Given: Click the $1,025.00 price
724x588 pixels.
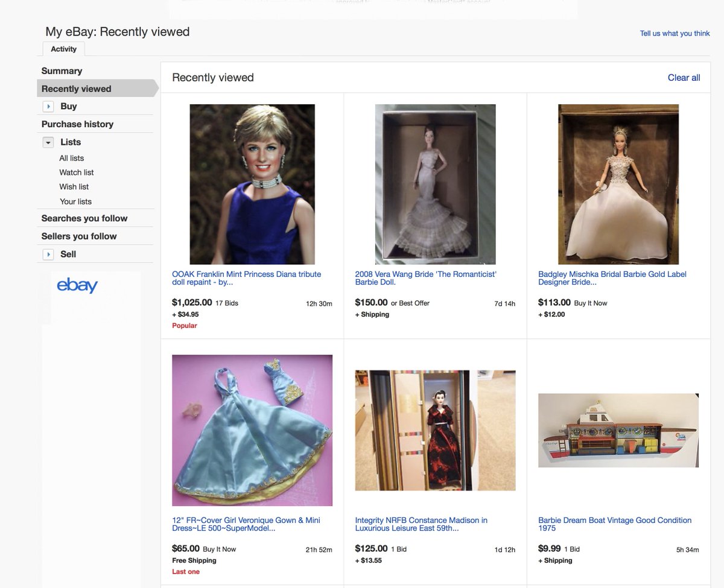Looking at the screenshot, I should pyautogui.click(x=192, y=303).
